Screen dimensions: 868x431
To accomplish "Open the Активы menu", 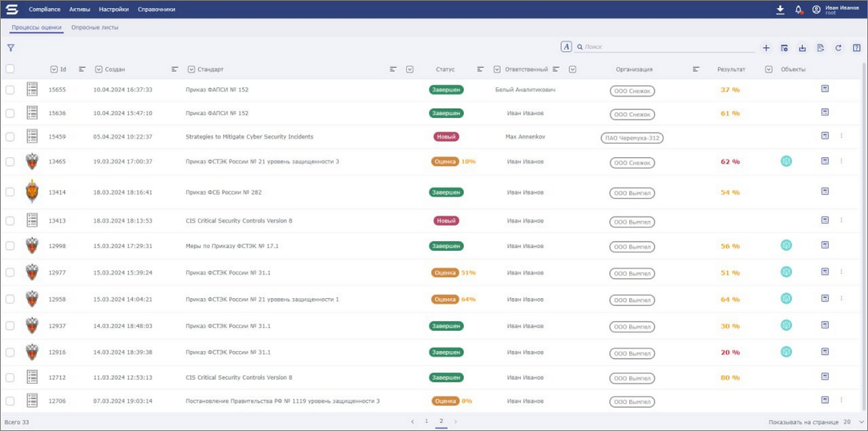I will pos(79,10).
